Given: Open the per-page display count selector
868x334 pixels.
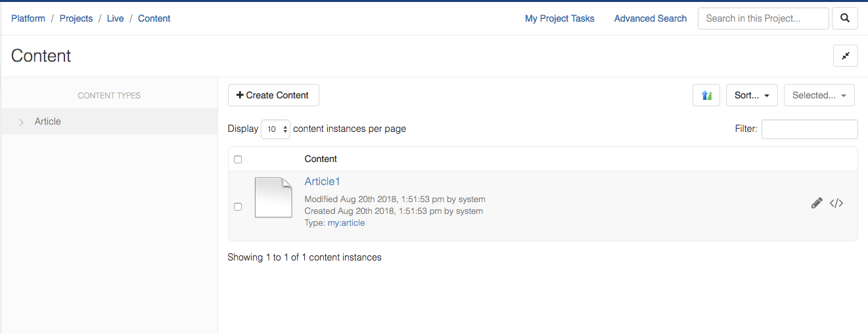Looking at the screenshot, I should [275, 129].
